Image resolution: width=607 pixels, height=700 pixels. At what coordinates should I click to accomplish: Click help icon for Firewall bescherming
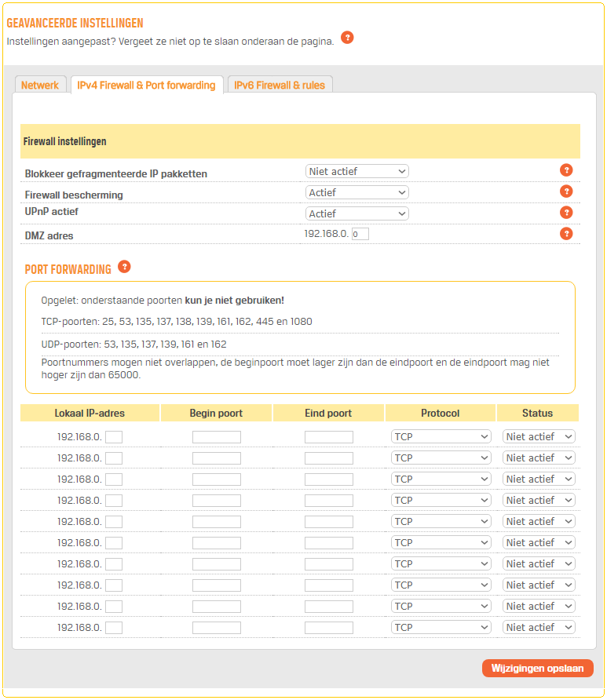[565, 191]
